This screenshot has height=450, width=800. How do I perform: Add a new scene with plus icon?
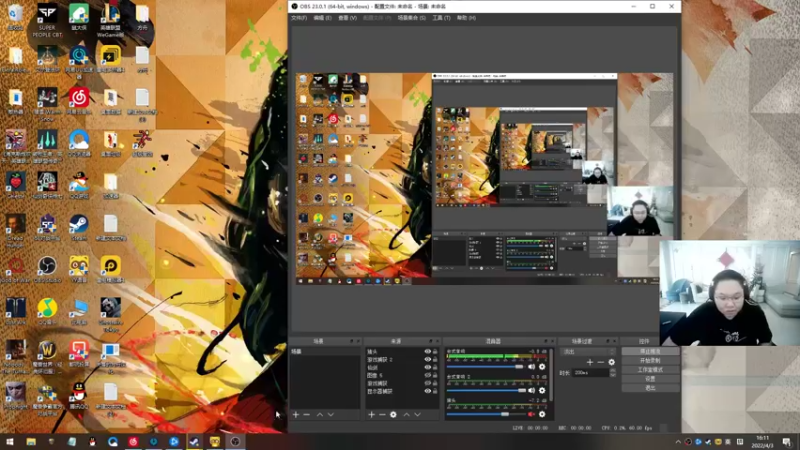(x=296, y=415)
